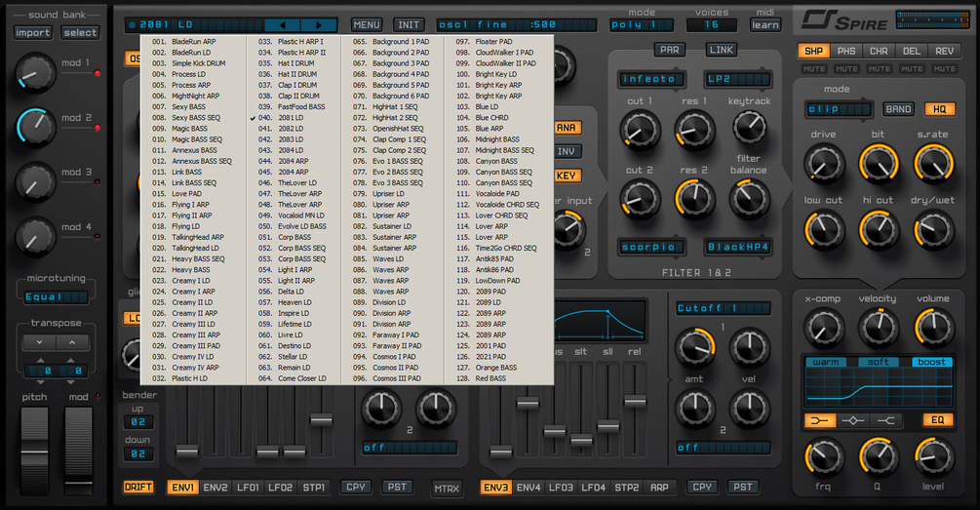
Task: Click the pitch wheel slider
Action: coord(34,450)
